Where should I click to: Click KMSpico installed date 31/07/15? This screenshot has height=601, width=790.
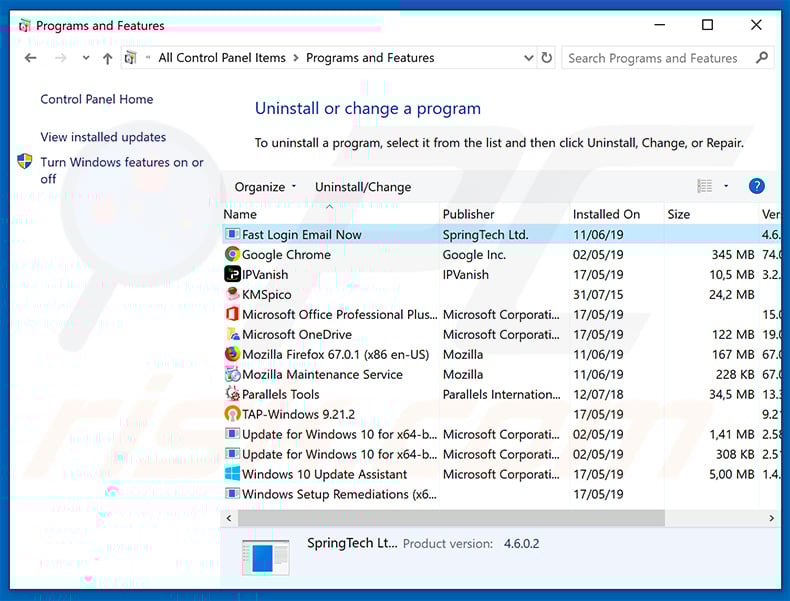click(x=598, y=295)
